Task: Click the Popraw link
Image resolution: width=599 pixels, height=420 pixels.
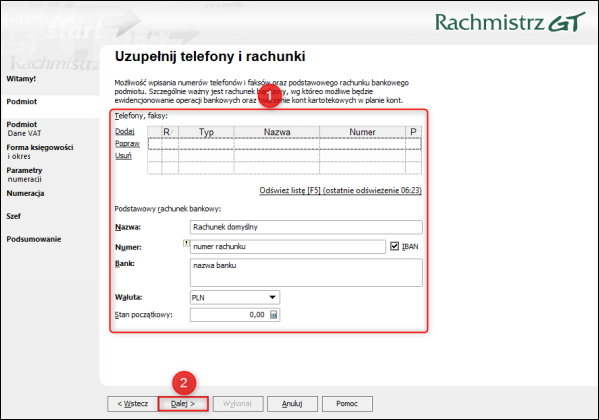Action: pos(128,144)
